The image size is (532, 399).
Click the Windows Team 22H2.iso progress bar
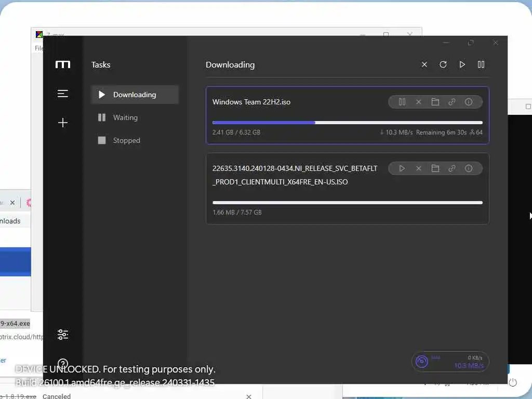coord(348,123)
